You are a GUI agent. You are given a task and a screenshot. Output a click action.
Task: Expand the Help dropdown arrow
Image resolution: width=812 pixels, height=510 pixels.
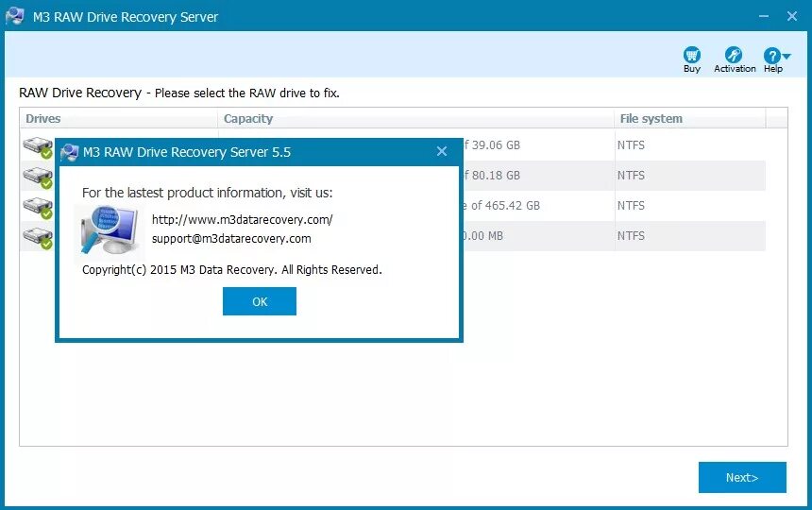[x=787, y=56]
